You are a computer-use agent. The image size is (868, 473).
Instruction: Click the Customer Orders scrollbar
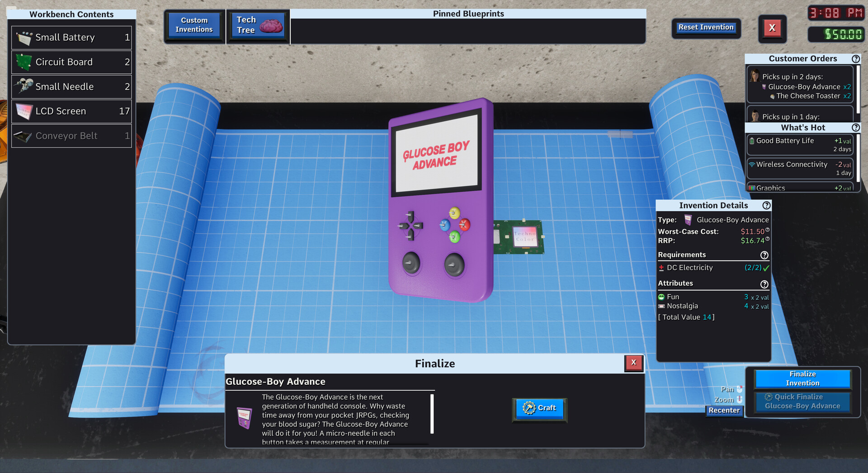click(x=858, y=90)
